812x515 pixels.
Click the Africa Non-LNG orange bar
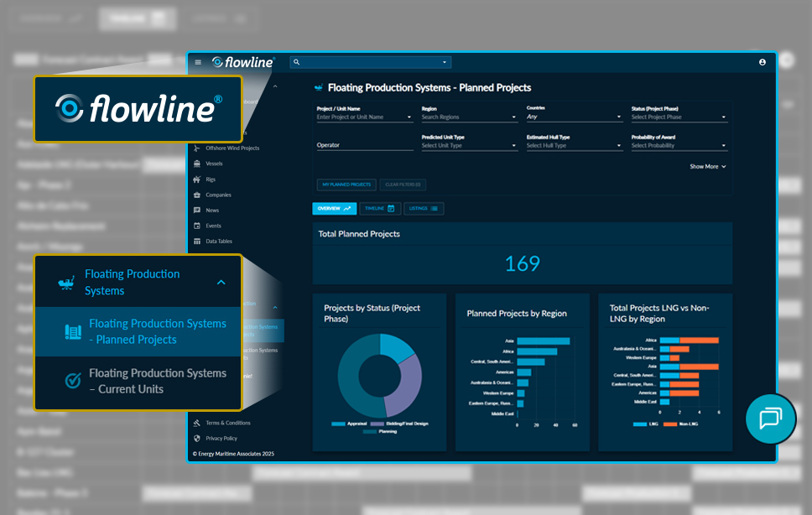[x=699, y=340]
